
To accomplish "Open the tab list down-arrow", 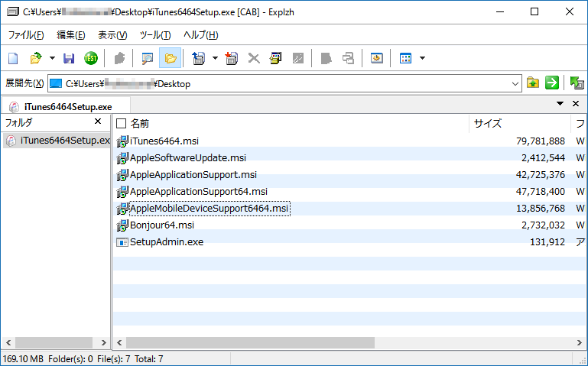I will (560, 103).
